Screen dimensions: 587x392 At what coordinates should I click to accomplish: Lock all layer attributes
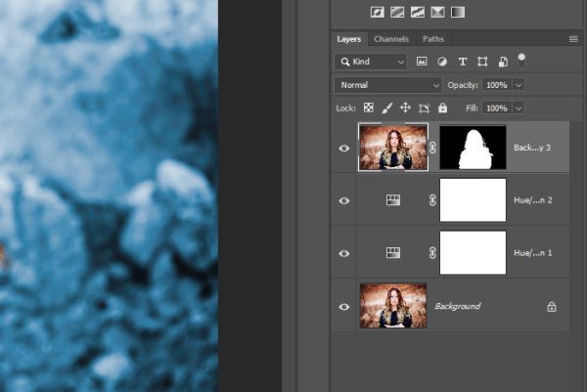point(442,109)
